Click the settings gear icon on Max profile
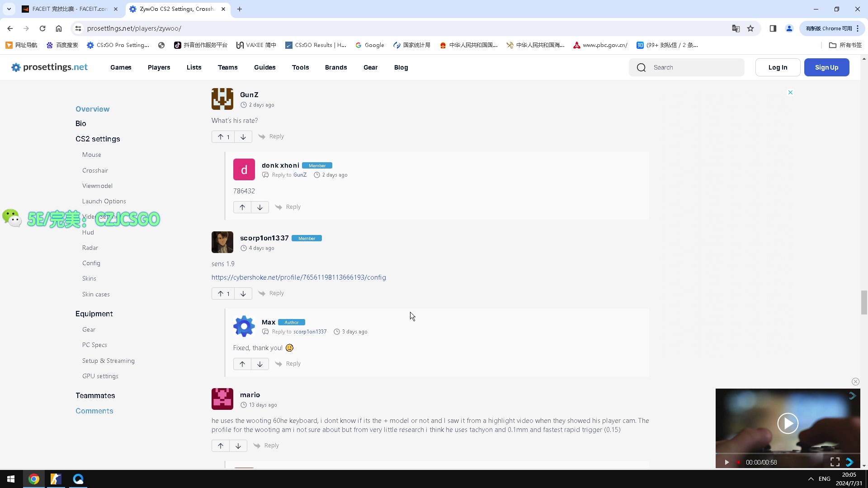The height and width of the screenshot is (488, 868). [x=244, y=326]
